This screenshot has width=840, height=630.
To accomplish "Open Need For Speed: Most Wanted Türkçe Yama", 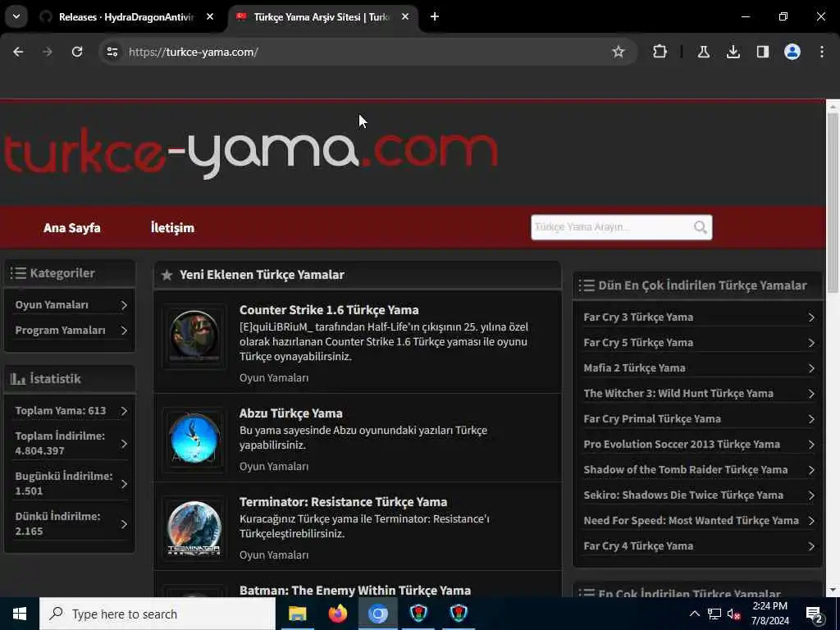I will (698, 521).
